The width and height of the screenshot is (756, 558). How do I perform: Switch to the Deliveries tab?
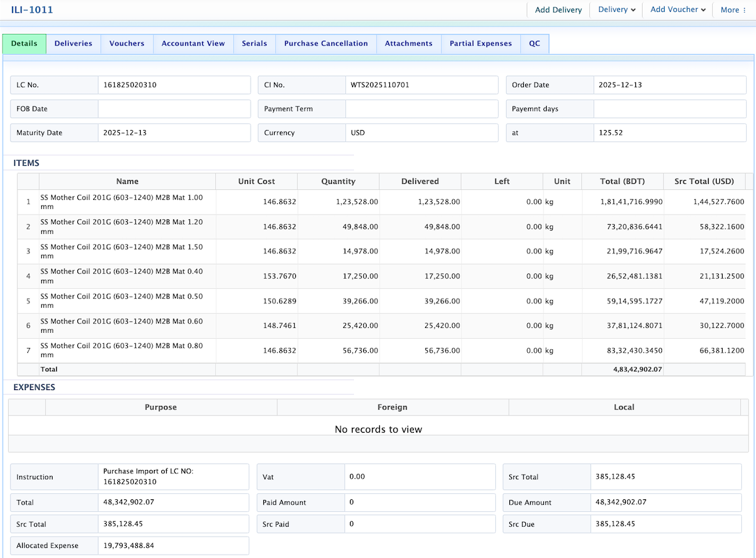coord(73,43)
